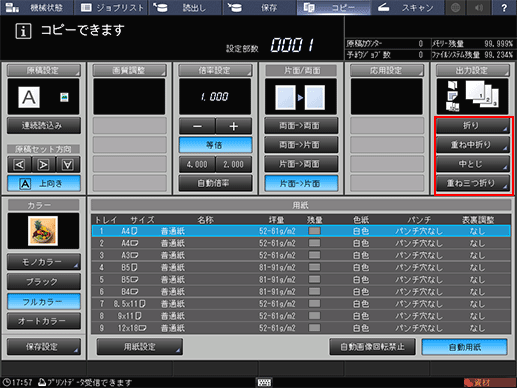Open モノカラー single color options
Screen dimensions: 517x388
[x=44, y=262]
